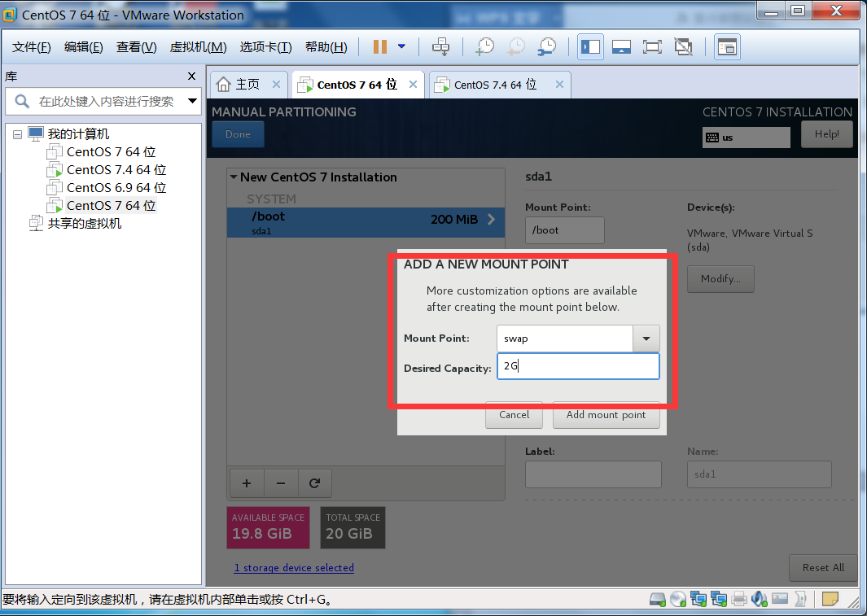Collapse the 我的计算机 tree node
This screenshot has height=616, width=867.
coord(18,134)
